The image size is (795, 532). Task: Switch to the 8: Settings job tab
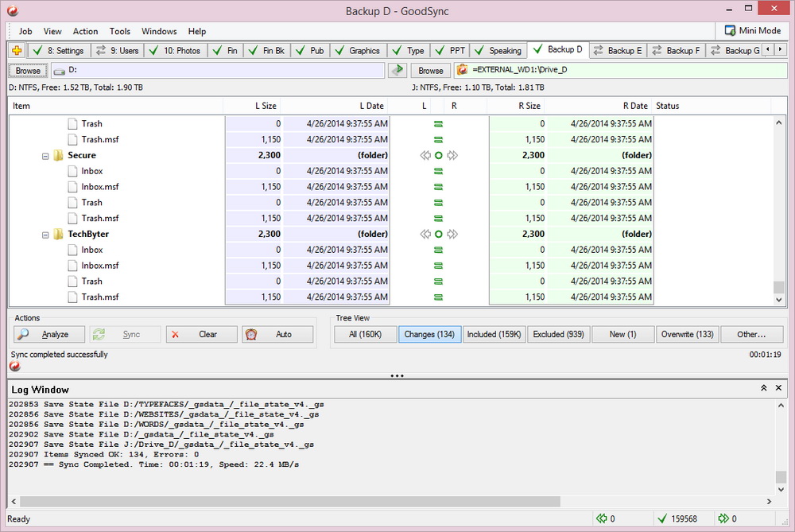pyautogui.click(x=58, y=51)
